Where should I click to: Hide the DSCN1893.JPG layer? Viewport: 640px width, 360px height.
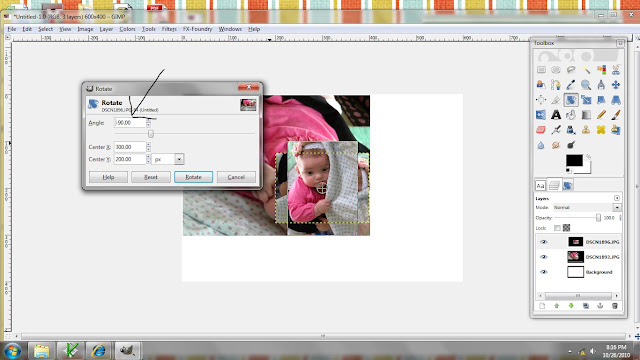543,257
